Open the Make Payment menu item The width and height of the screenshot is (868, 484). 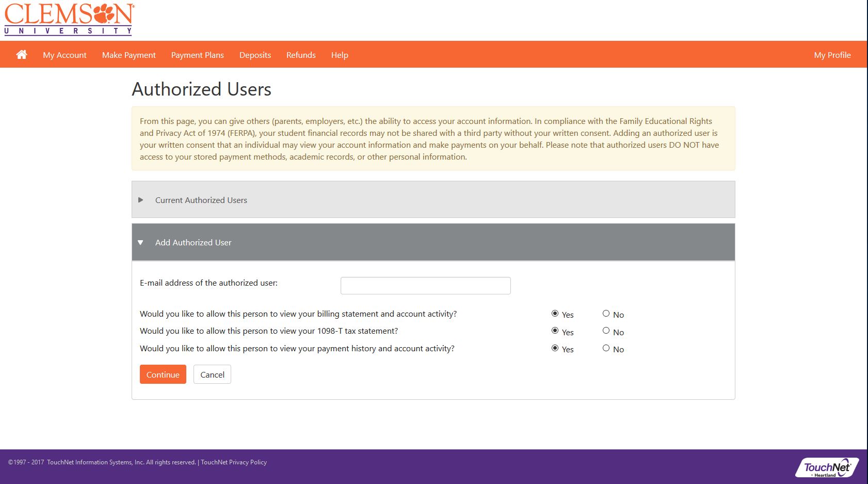[128, 55]
